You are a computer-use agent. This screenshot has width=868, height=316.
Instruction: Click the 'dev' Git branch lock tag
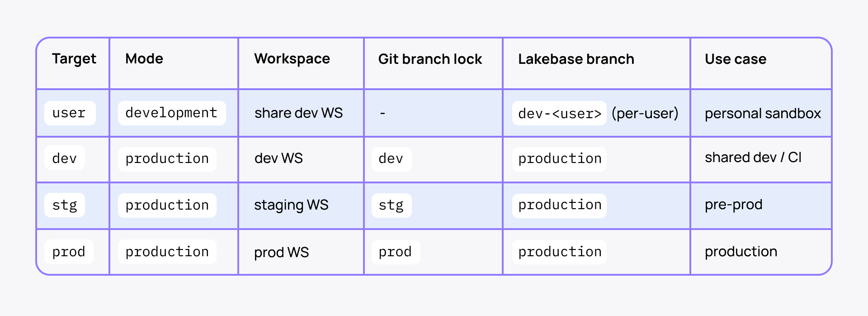click(x=392, y=159)
